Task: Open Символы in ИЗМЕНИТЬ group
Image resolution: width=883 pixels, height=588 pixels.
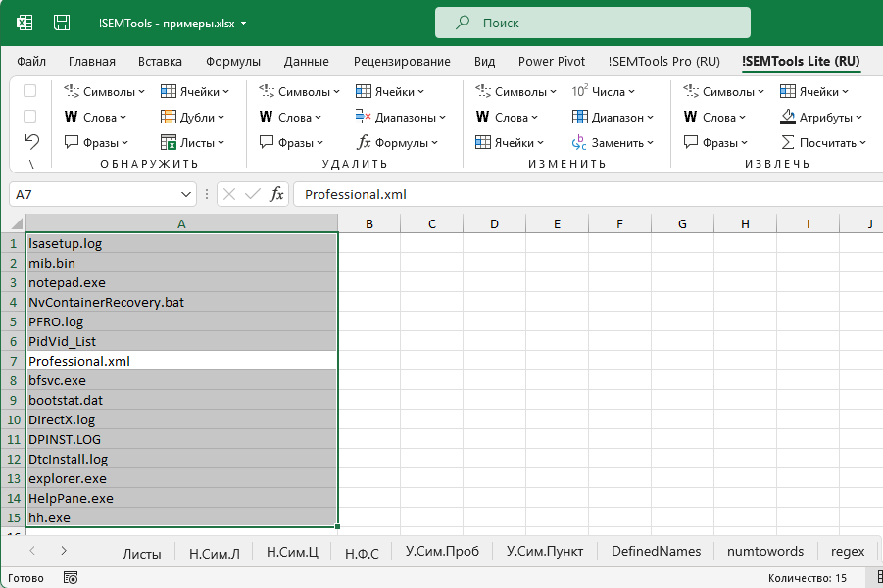Action: (515, 91)
